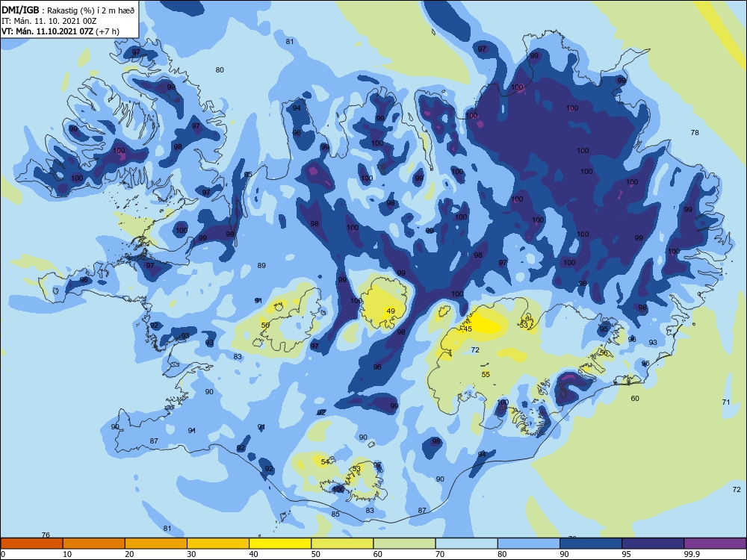Viewport: 747px width, 560px height.
Task: Click the 'IT: Mán. 11. 10. 2021 00Z' line
Action: (49, 21)
